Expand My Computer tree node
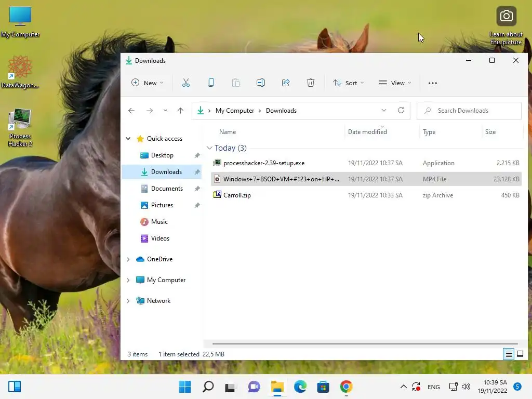Viewport: 532px width, 399px height. pos(128,280)
